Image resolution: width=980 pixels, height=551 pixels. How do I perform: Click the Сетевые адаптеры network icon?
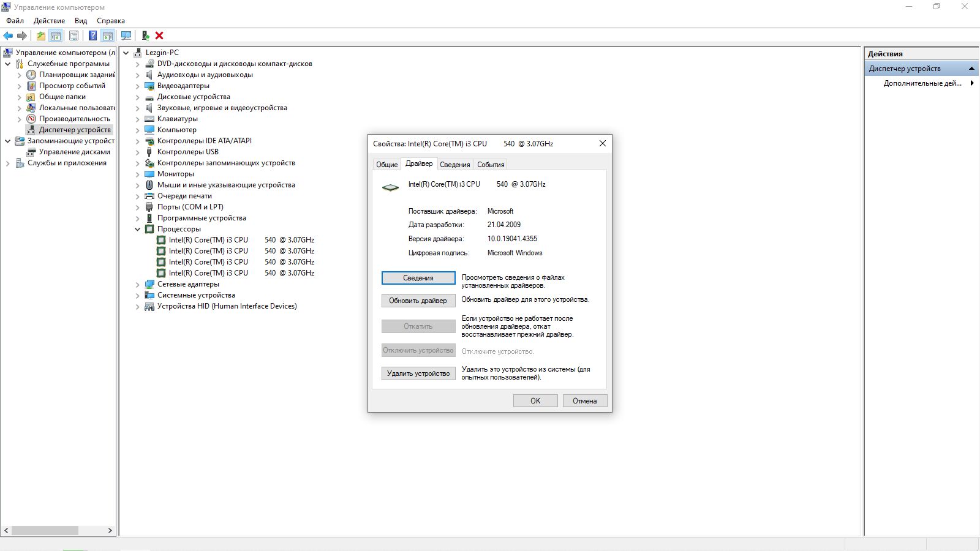point(149,284)
